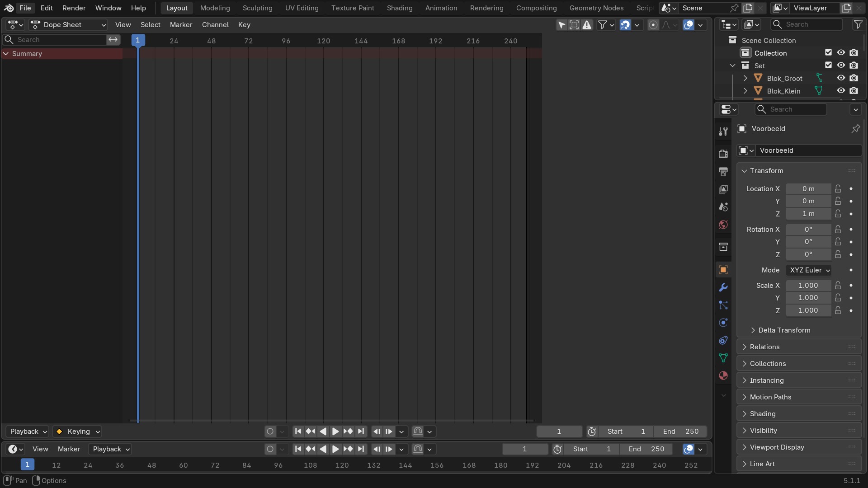Open the World properties tab
This screenshot has height=488, width=868.
(723, 225)
